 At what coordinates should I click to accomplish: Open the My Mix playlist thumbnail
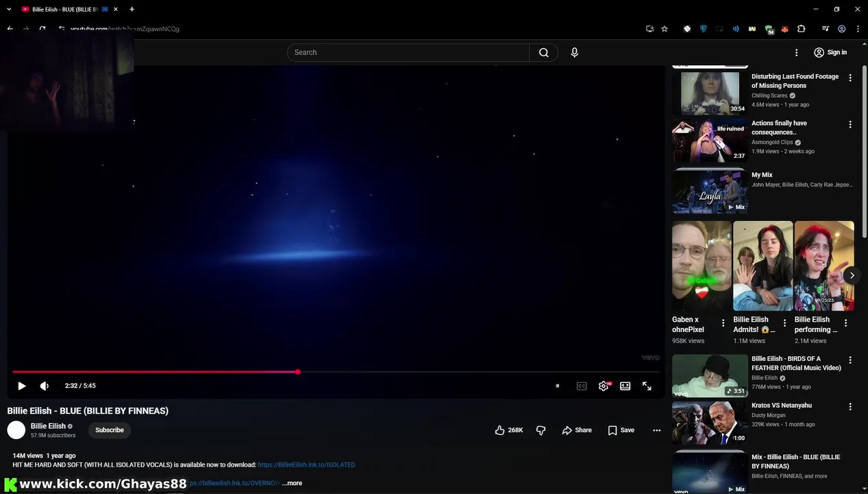coord(710,191)
